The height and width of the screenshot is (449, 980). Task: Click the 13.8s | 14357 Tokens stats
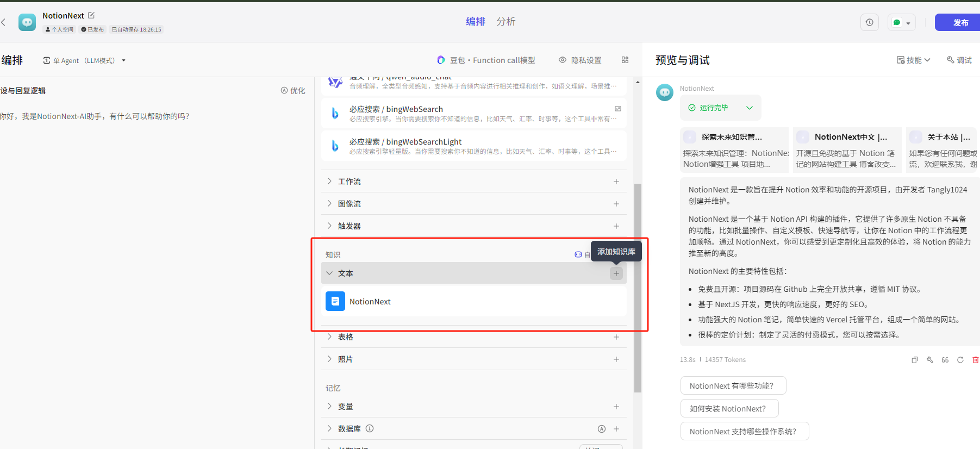(713, 360)
